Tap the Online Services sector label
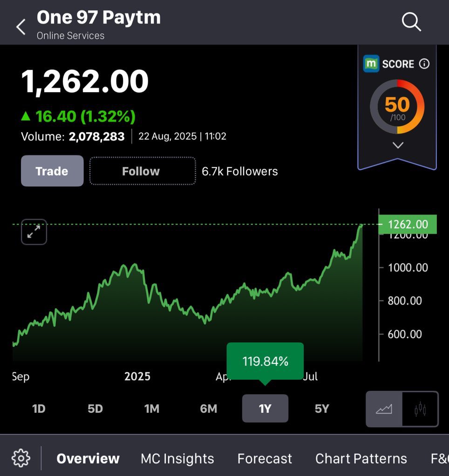Screen dimensions: 449x476 point(70,35)
